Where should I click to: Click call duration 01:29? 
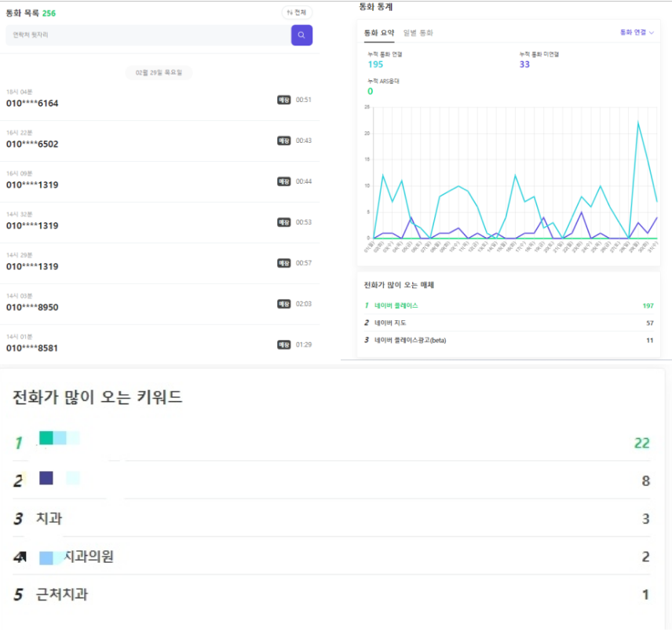pos(304,345)
